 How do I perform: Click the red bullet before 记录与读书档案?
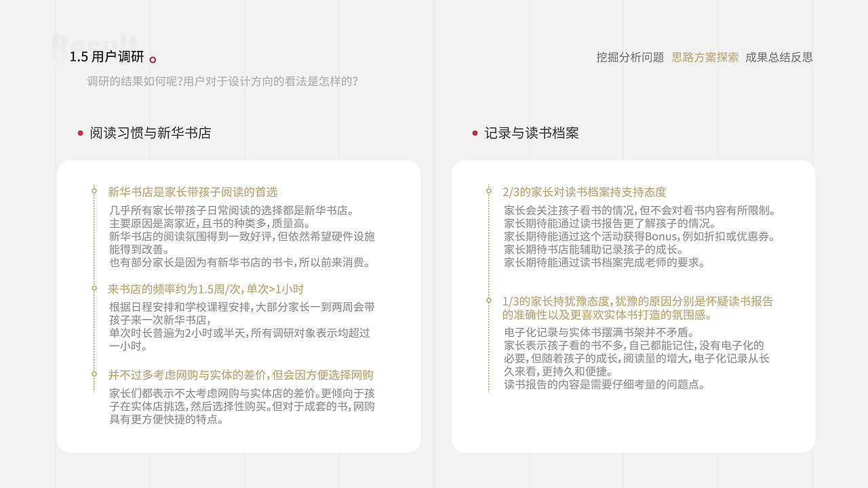pos(475,133)
